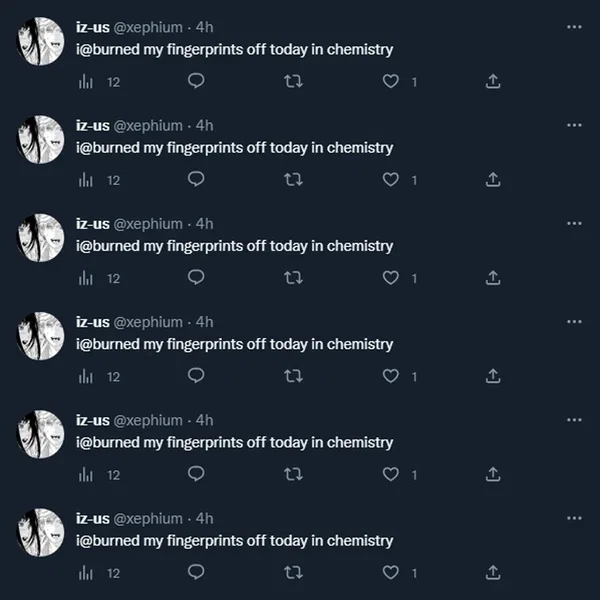Open more options menu on third tweet

point(574,223)
